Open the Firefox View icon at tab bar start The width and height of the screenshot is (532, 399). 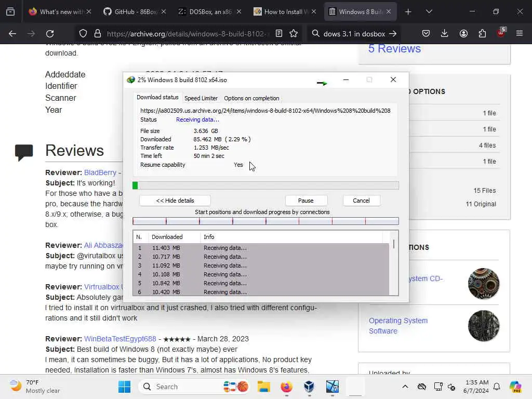tap(10, 12)
